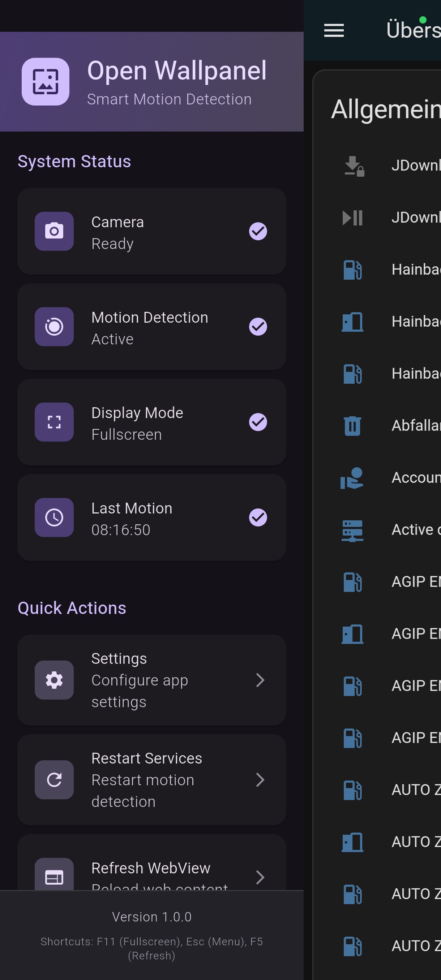Open the hamburger menu in the header

[334, 30]
